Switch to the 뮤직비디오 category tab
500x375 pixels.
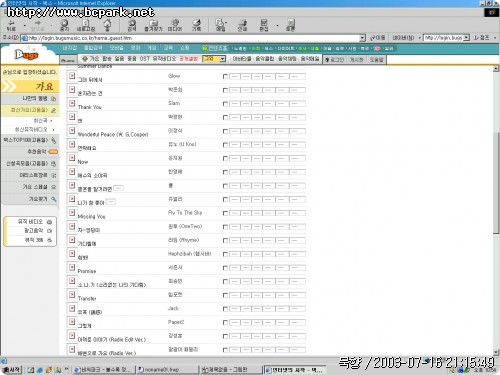165,59
